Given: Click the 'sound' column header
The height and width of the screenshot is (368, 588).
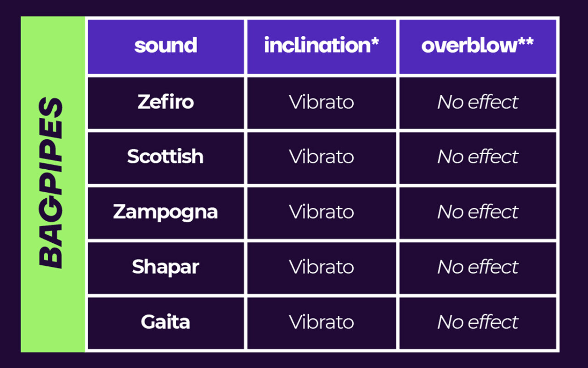Looking at the screenshot, I should [x=165, y=46].
